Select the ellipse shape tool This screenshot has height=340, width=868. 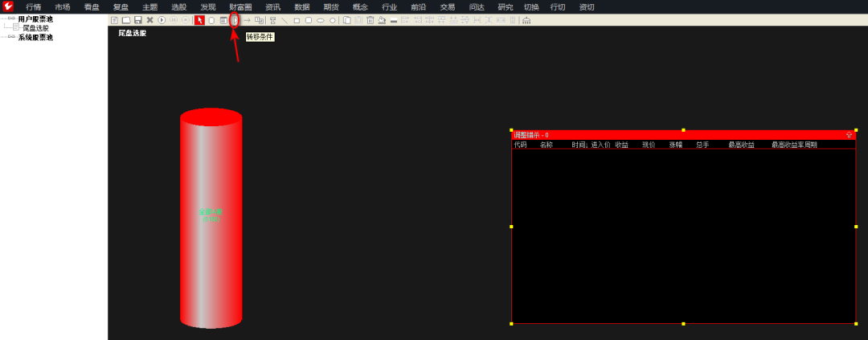[321, 20]
